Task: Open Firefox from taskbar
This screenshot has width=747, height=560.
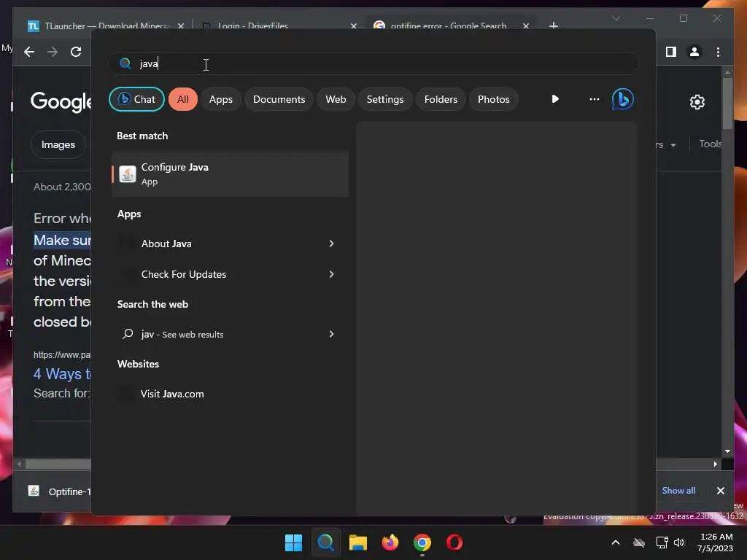Action: pyautogui.click(x=390, y=542)
